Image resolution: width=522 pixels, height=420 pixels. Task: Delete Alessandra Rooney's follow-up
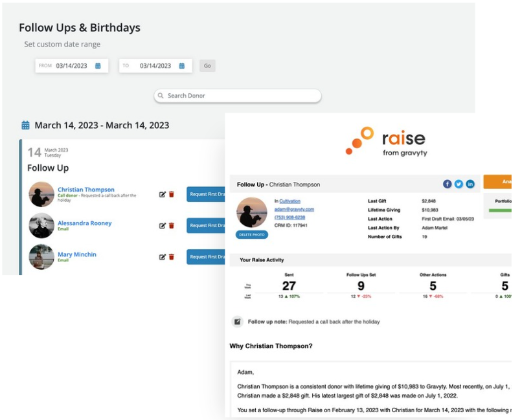[172, 225]
